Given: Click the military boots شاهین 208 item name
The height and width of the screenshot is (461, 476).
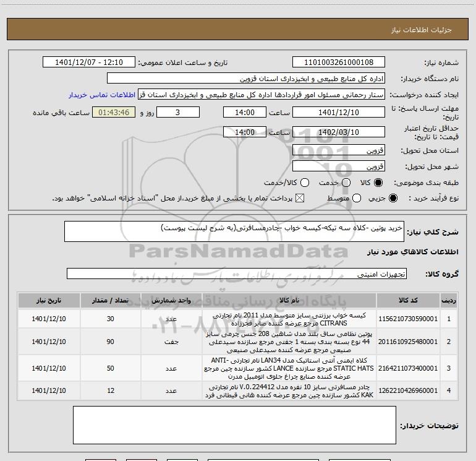Looking at the screenshot, I should pyautogui.click(x=289, y=342).
